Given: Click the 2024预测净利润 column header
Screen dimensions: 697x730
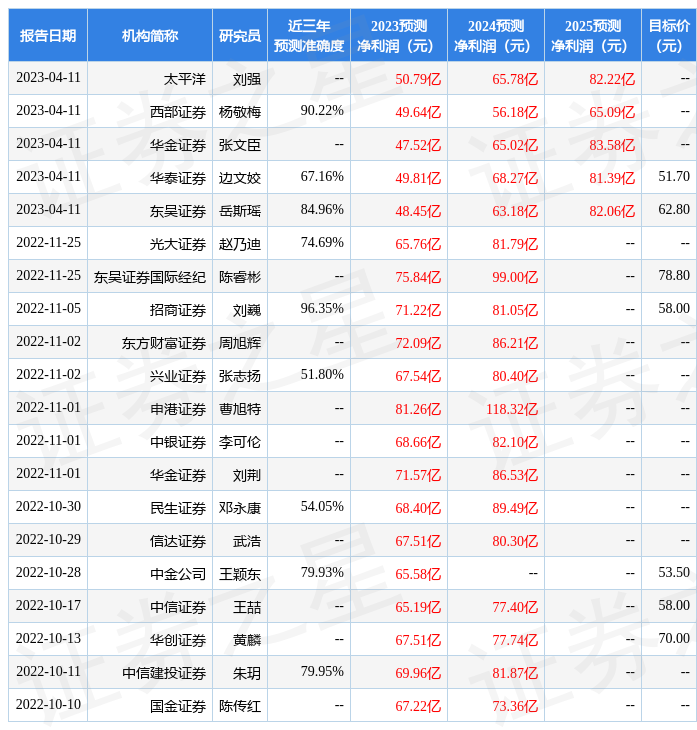Looking at the screenshot, I should click(x=496, y=35).
